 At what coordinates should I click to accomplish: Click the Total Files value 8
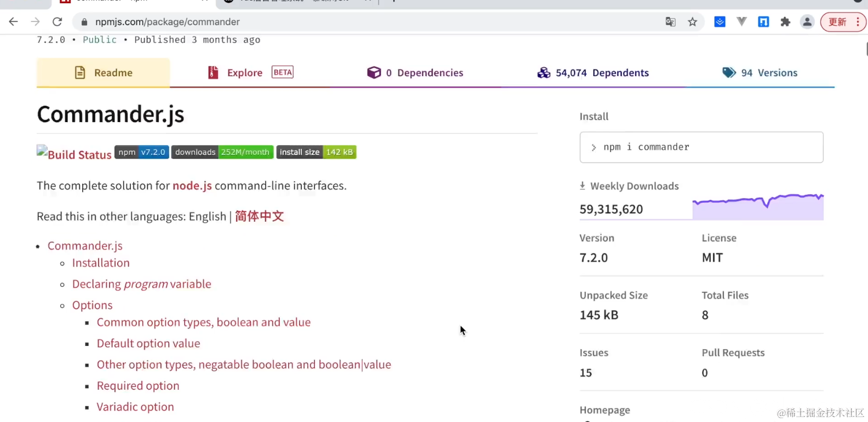(705, 315)
